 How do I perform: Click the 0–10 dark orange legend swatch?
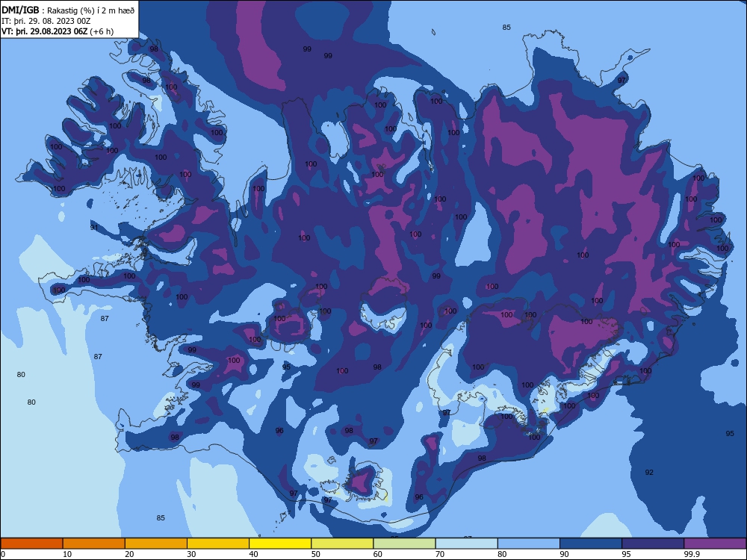(31, 544)
